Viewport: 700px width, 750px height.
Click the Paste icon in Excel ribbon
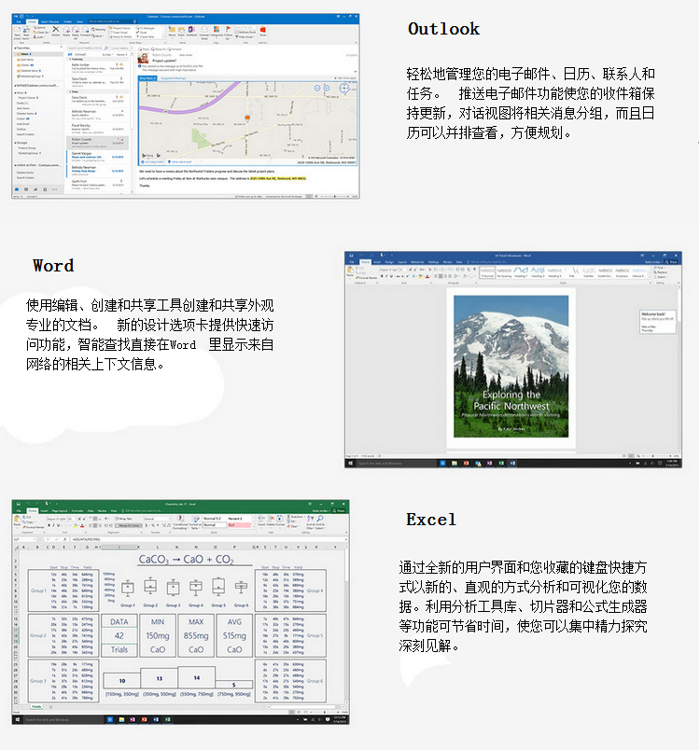[x=18, y=524]
